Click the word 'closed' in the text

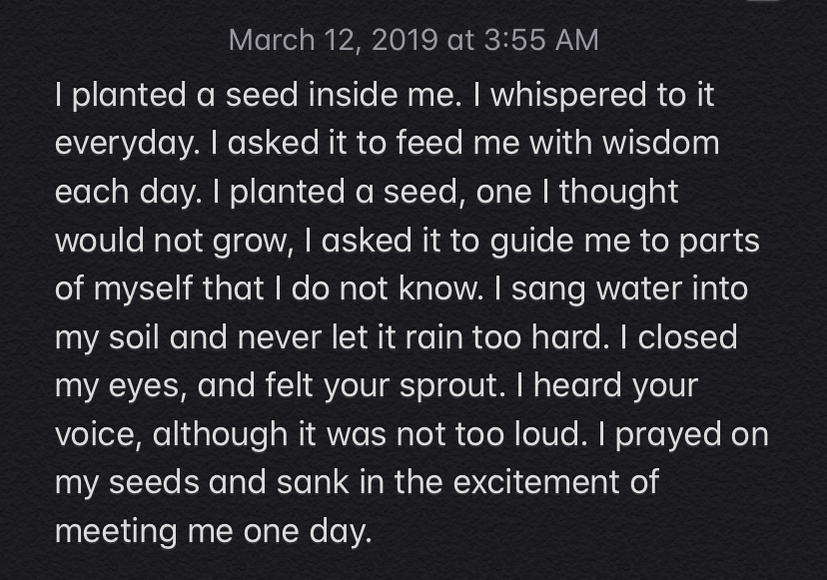click(687, 337)
